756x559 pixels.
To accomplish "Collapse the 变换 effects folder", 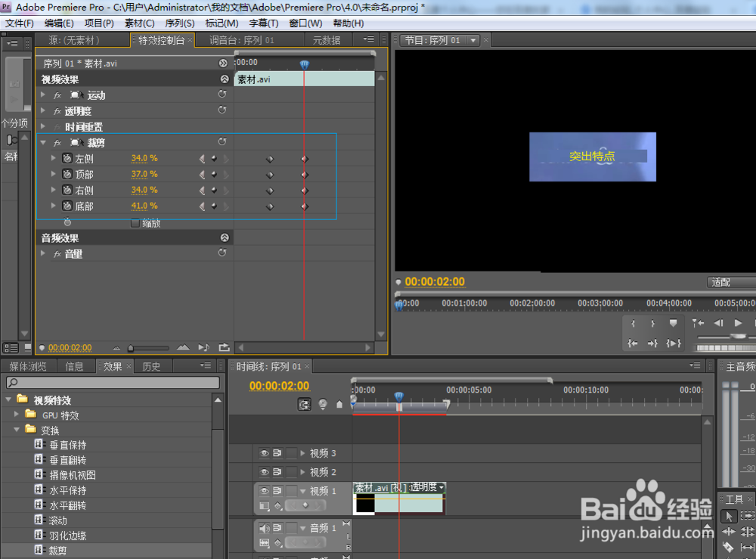I will click(17, 429).
